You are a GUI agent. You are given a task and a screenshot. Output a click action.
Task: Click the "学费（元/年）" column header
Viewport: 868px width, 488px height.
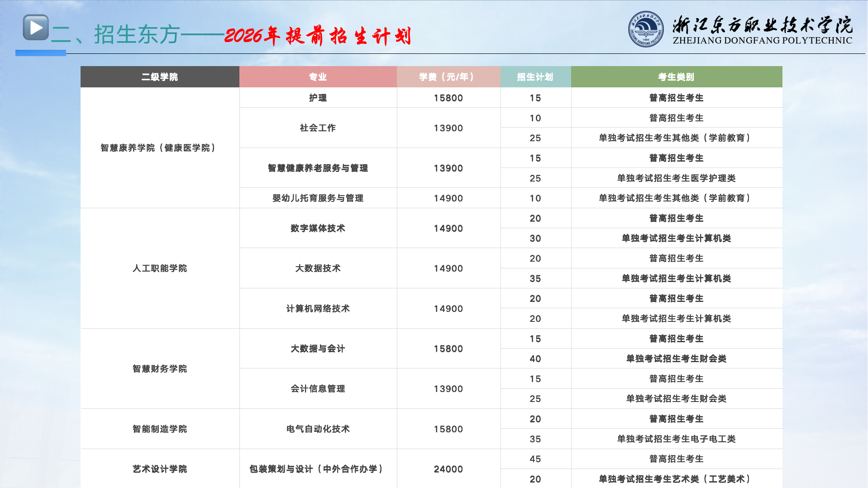tap(448, 77)
